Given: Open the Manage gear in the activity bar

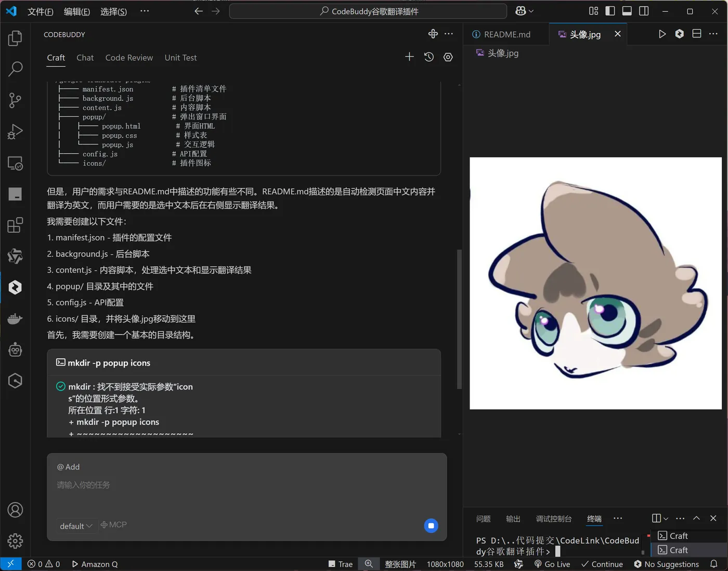Looking at the screenshot, I should coord(16,541).
